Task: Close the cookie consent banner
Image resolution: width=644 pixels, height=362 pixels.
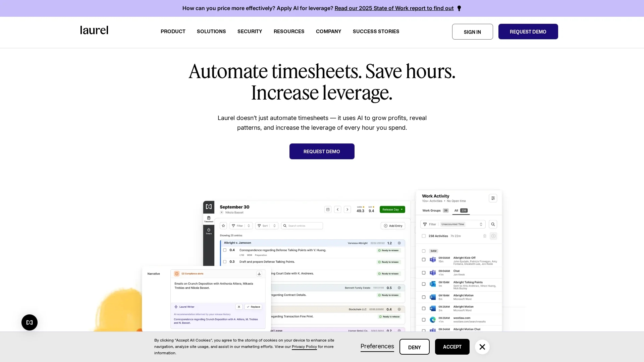Action: tap(482, 347)
